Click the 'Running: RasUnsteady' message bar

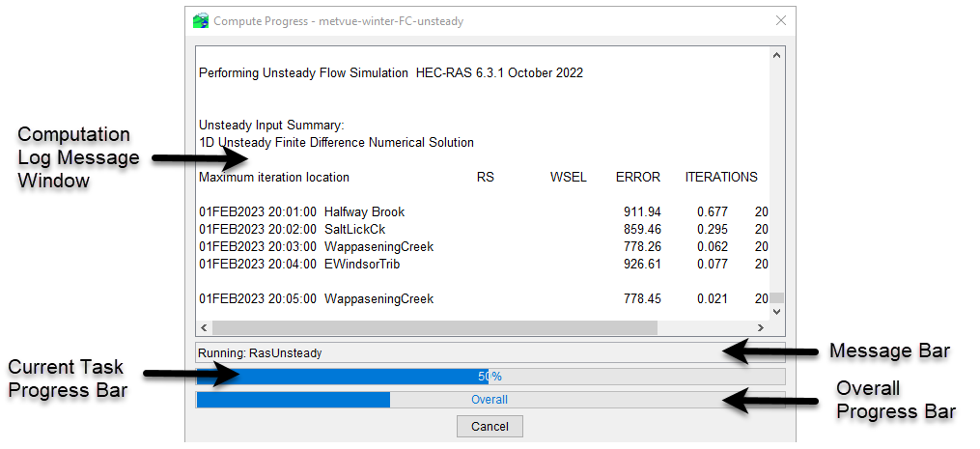click(x=456, y=353)
